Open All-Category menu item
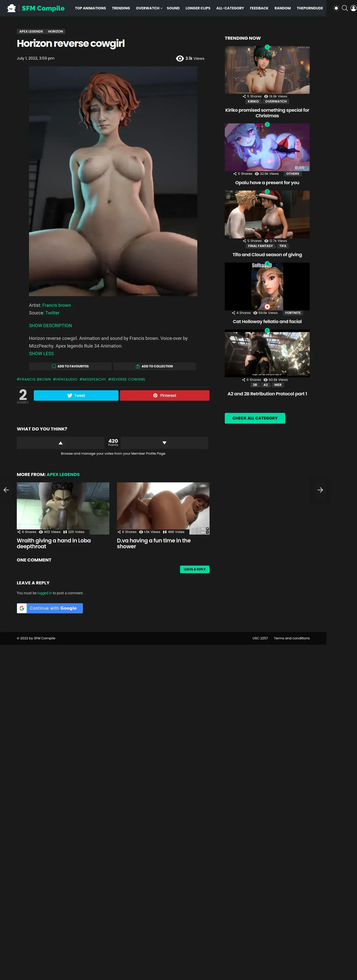The width and height of the screenshot is (357, 980). pos(230,8)
